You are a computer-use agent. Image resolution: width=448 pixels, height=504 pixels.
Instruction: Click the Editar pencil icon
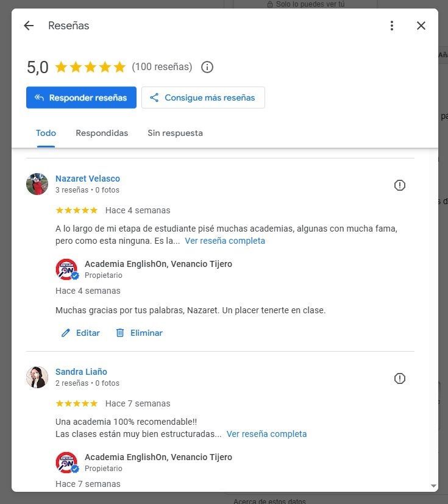coord(66,333)
